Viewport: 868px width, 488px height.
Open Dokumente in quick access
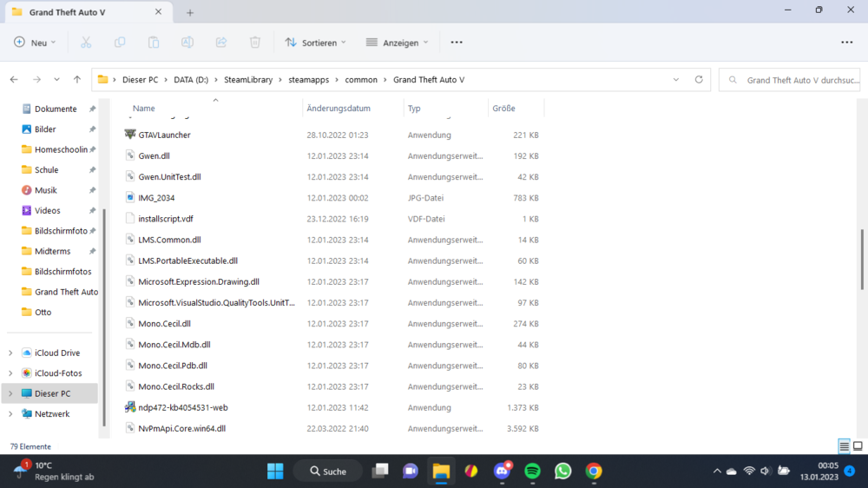56,109
